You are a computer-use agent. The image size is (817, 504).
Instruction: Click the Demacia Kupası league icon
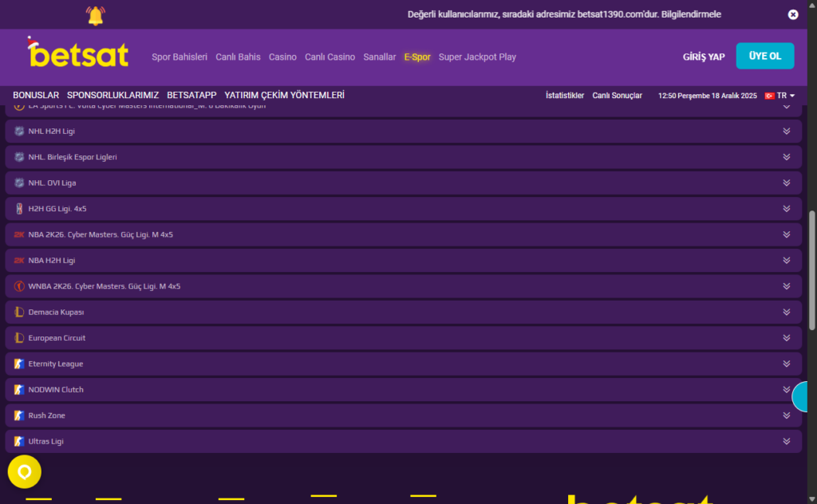19,312
